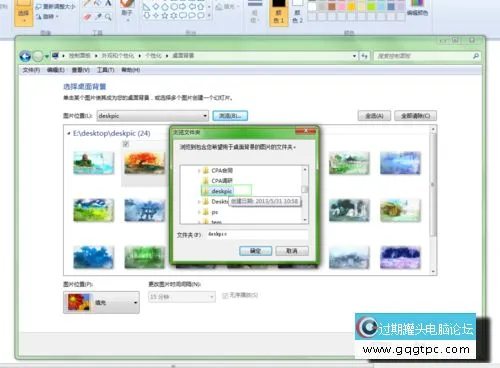The width and height of the screenshot is (500, 368).
Task: Toggle checkbox on the orange tree wallpaper
Action: point(126,144)
